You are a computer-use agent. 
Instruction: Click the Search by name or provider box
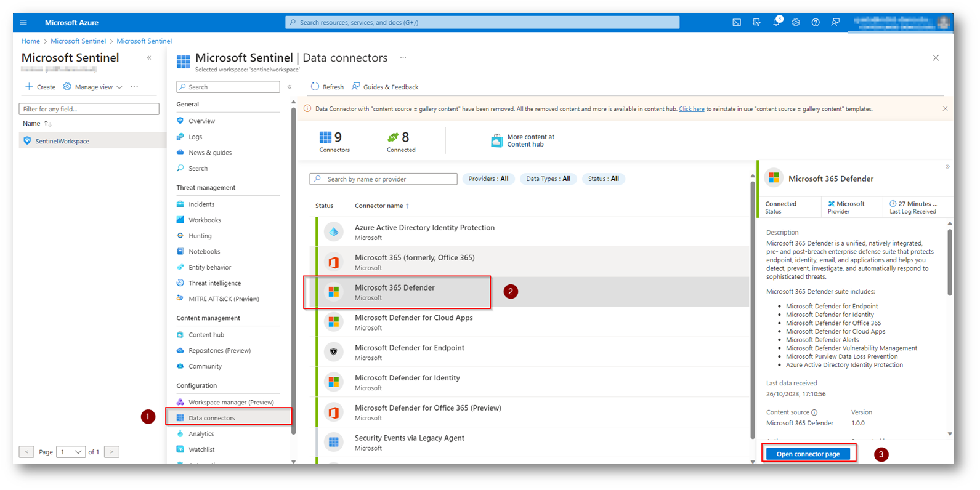click(383, 179)
